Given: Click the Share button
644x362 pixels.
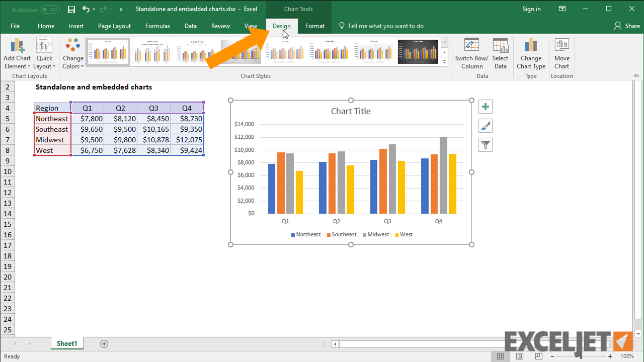Looking at the screenshot, I should 627,26.
